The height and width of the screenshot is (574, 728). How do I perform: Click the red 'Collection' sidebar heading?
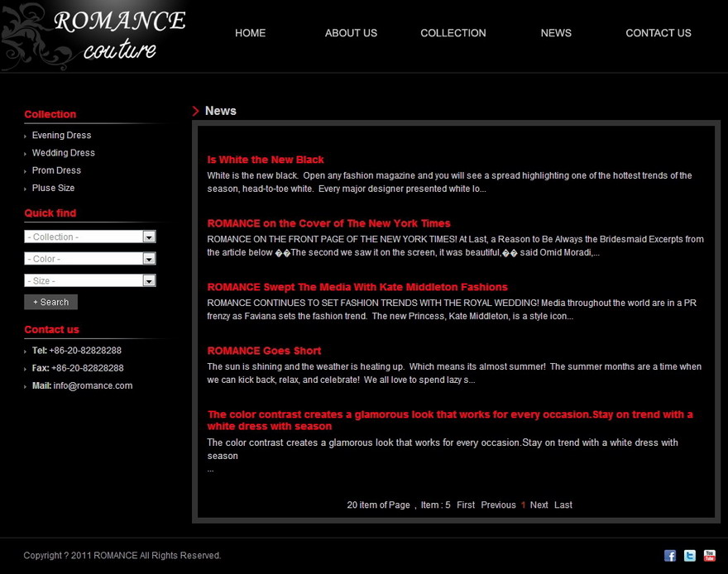pos(50,114)
